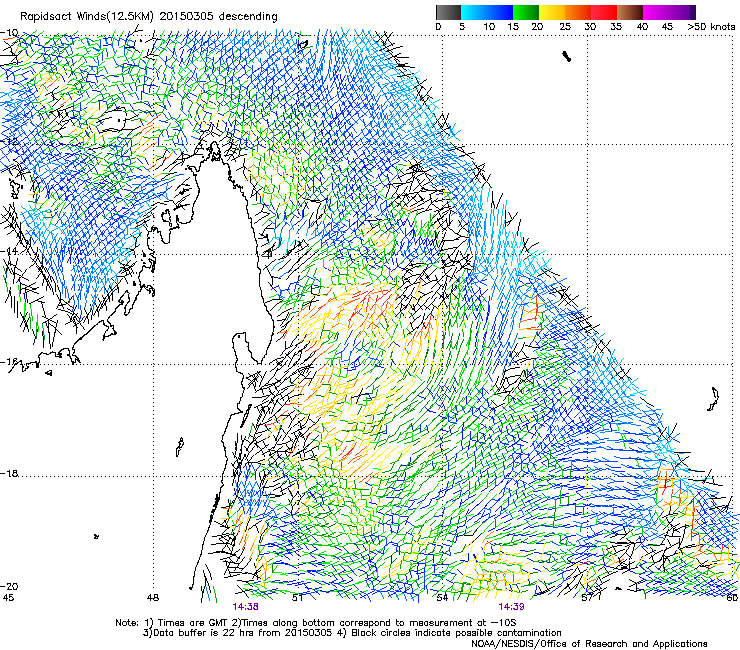Click the latitude label -18
The image size is (740, 650).
(x=9, y=473)
